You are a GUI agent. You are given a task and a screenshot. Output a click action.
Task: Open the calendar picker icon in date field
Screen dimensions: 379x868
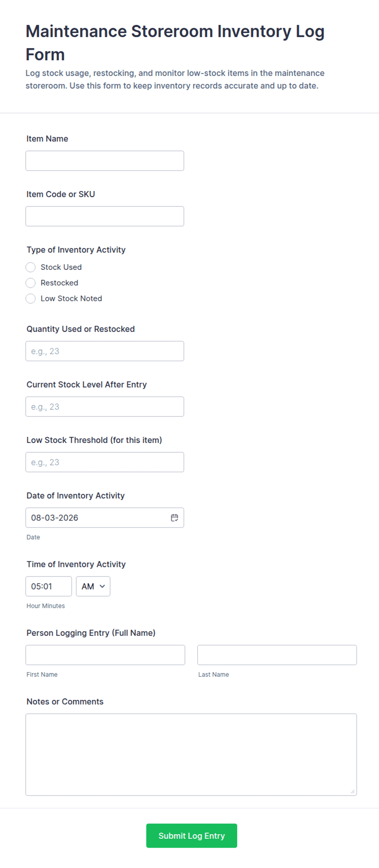click(x=174, y=517)
